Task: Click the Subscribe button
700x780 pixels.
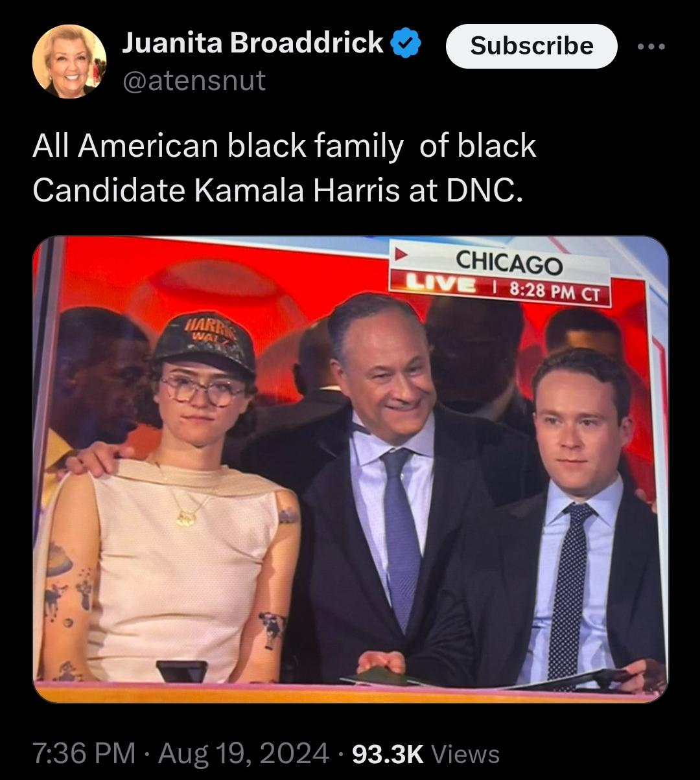Action: tap(531, 46)
